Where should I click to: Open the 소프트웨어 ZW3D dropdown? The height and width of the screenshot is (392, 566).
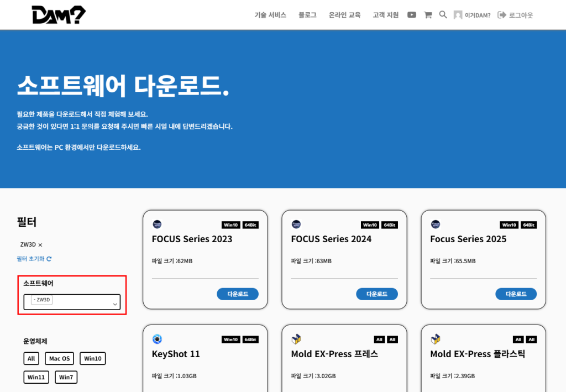tap(72, 302)
